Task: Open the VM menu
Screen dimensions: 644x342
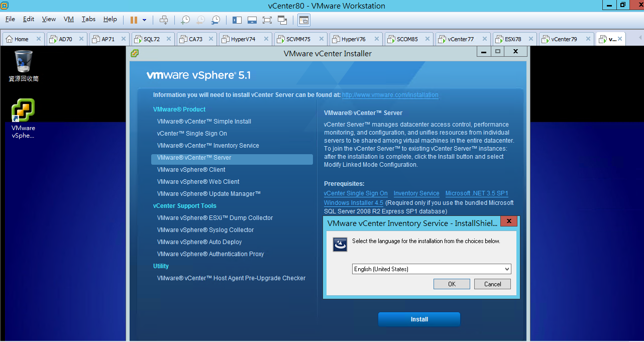Action: pyautogui.click(x=69, y=19)
